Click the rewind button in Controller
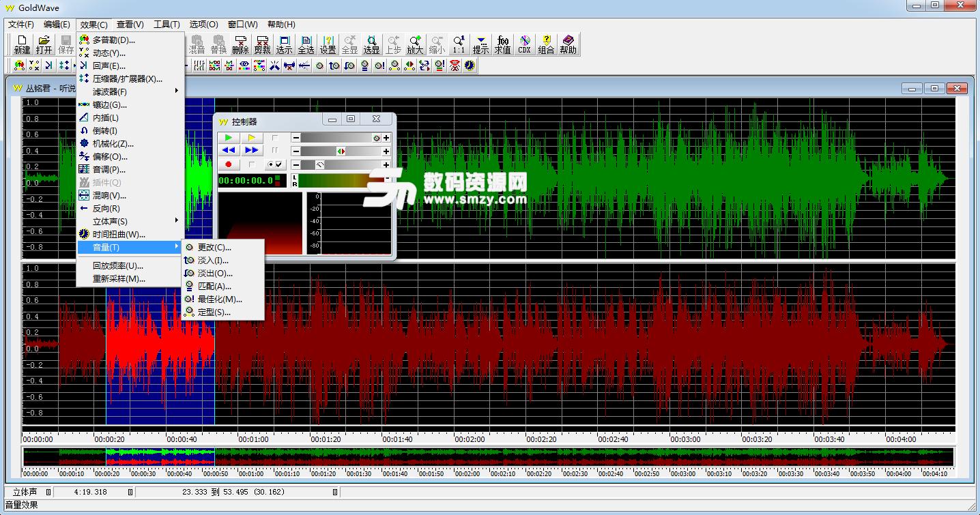Image resolution: width=980 pixels, height=515 pixels. click(x=229, y=150)
